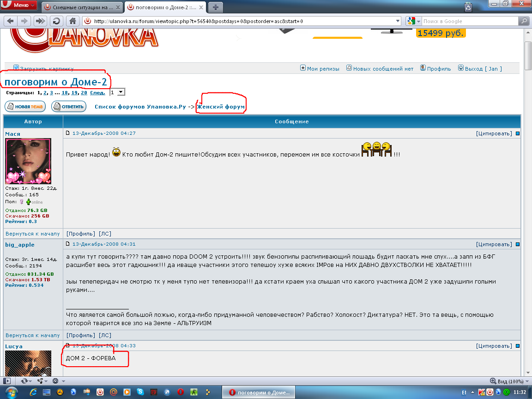The width and height of the screenshot is (532, 399).
Task: Open the Вид (100%) zoom dropdown
Action: (x=509, y=381)
